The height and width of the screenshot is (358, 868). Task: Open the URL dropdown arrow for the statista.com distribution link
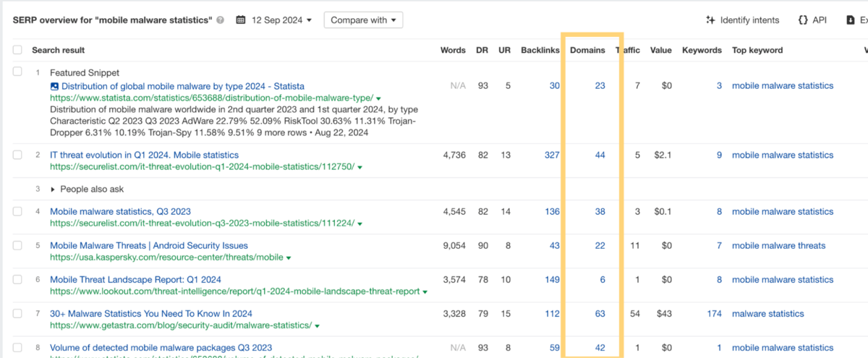378,98
